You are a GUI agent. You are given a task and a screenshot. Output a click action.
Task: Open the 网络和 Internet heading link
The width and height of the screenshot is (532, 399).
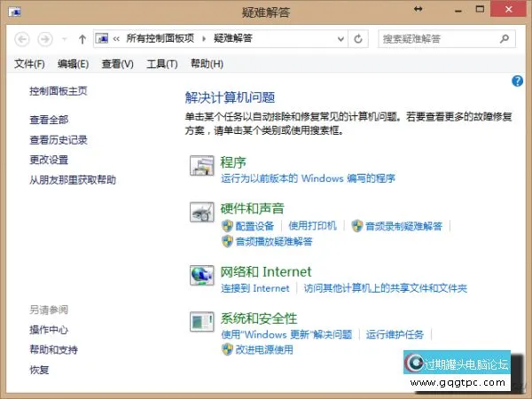click(266, 272)
